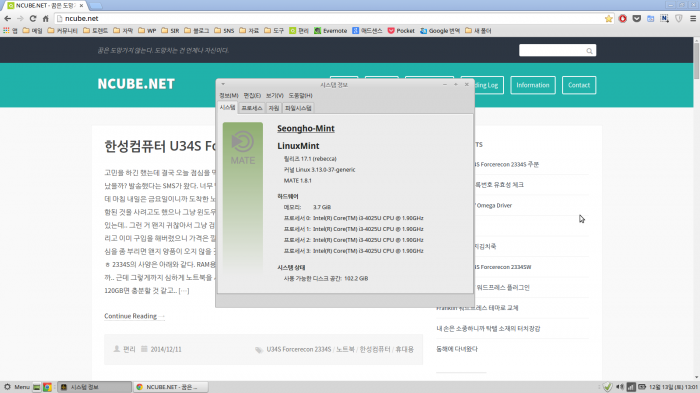Open the 노트북 tag link
Viewport: 700px width, 393px height.
345,349
